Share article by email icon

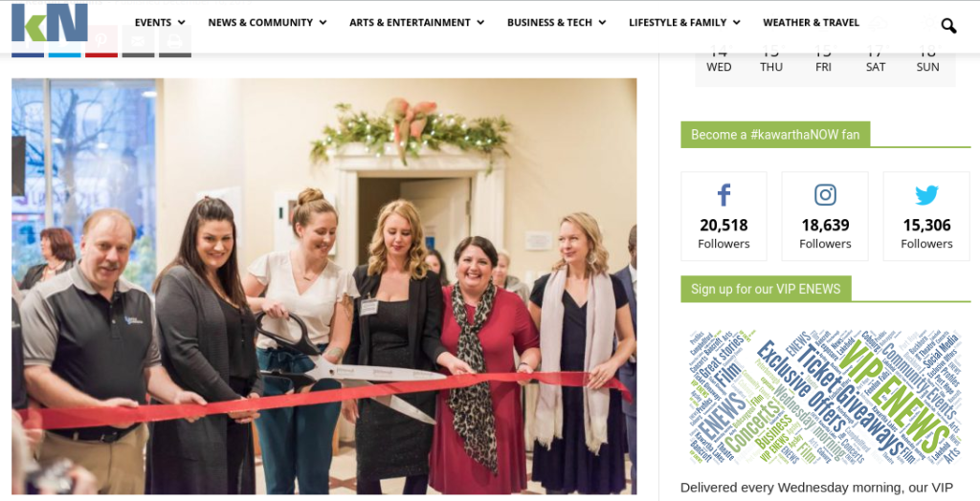138,41
